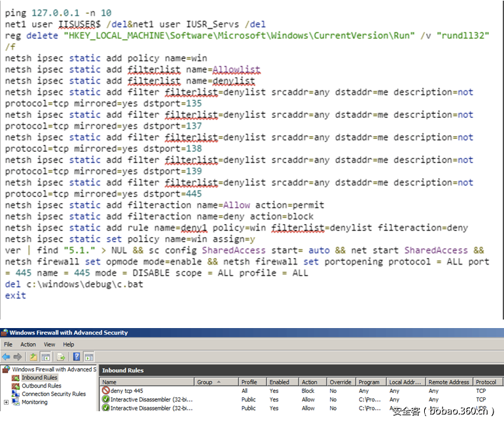Expand the Monitoring tree node
Viewport: 504px width, 423px height.
point(7,402)
